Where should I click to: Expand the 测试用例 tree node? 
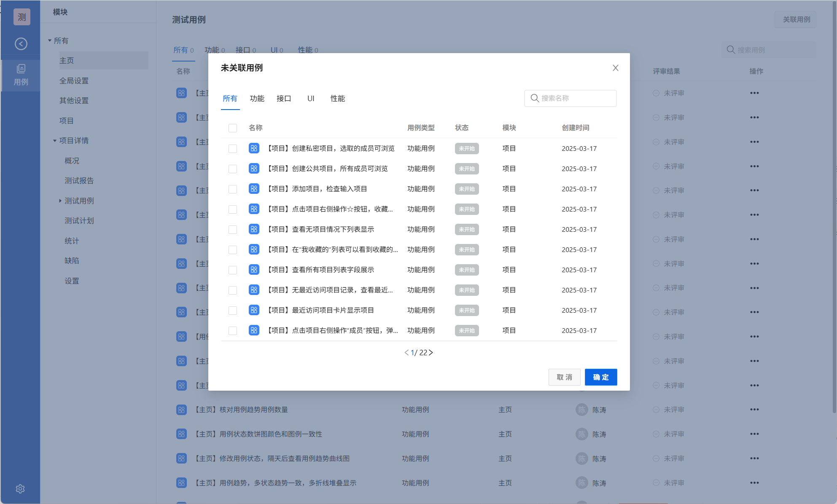[x=60, y=201]
